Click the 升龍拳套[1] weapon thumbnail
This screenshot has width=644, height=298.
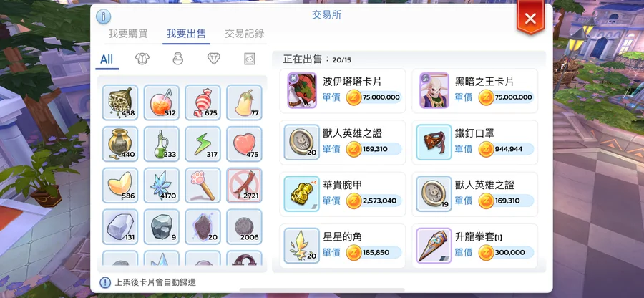[434, 246]
